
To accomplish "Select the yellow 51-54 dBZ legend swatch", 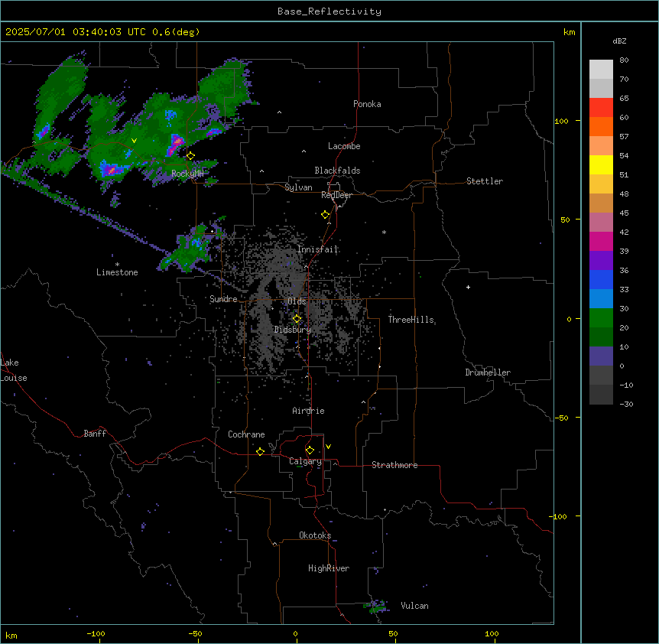I will [x=601, y=165].
